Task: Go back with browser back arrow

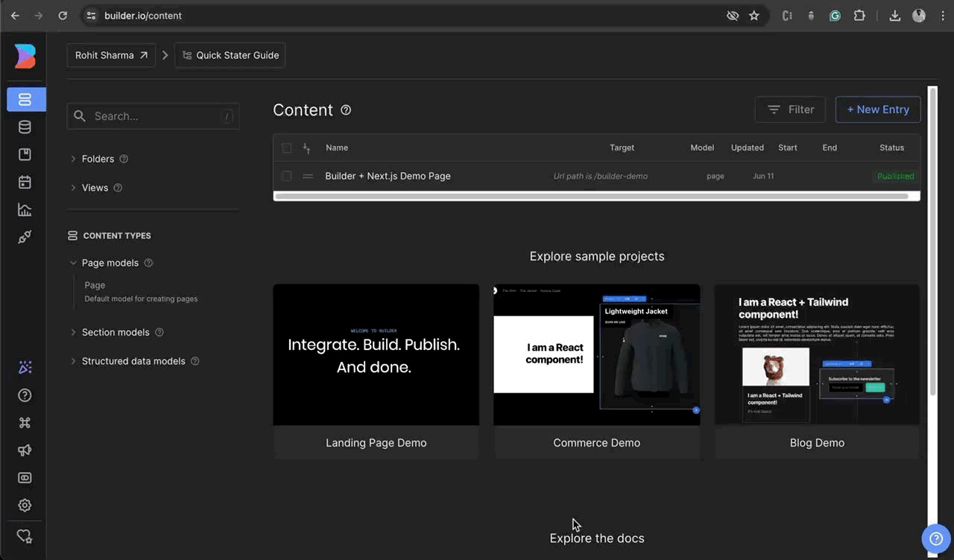Action: (x=15, y=16)
